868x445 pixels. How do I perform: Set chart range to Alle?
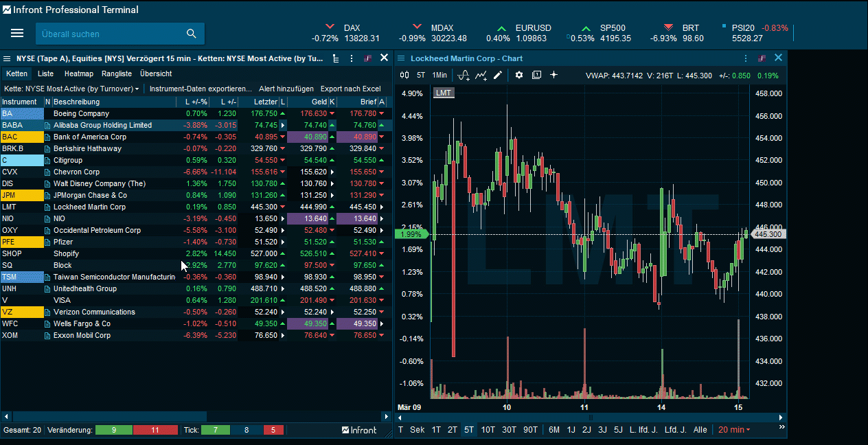(700, 430)
